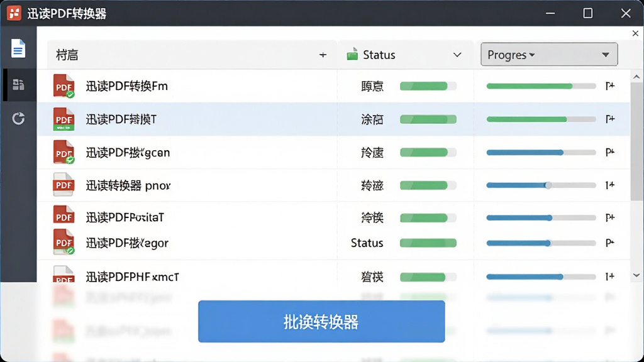644x362 pixels.
Task: Add a file with the plus icon
Action: click(x=323, y=55)
